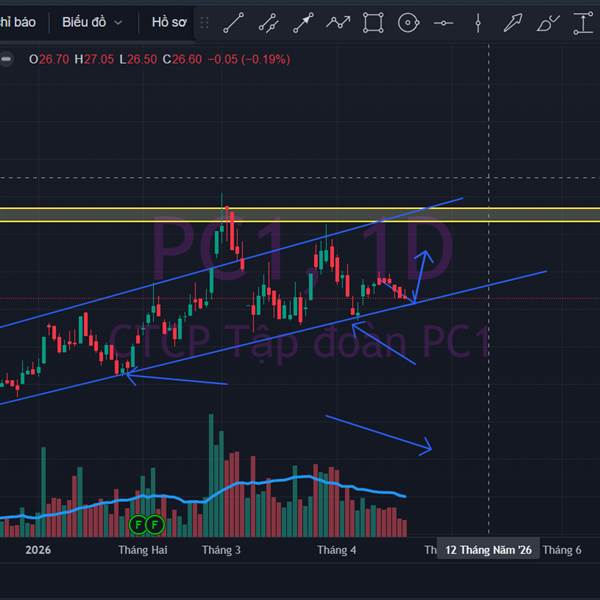This screenshot has width=600, height=600.
Task: Select the Vertical Line tool
Action: coord(478,23)
